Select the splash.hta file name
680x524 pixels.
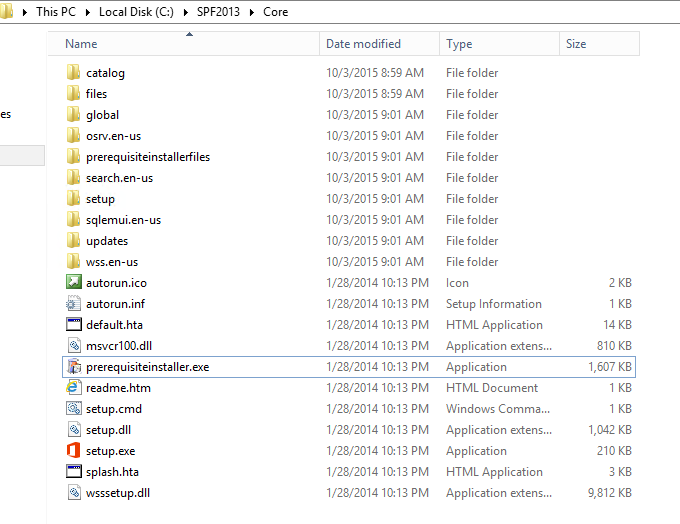click(x=112, y=472)
